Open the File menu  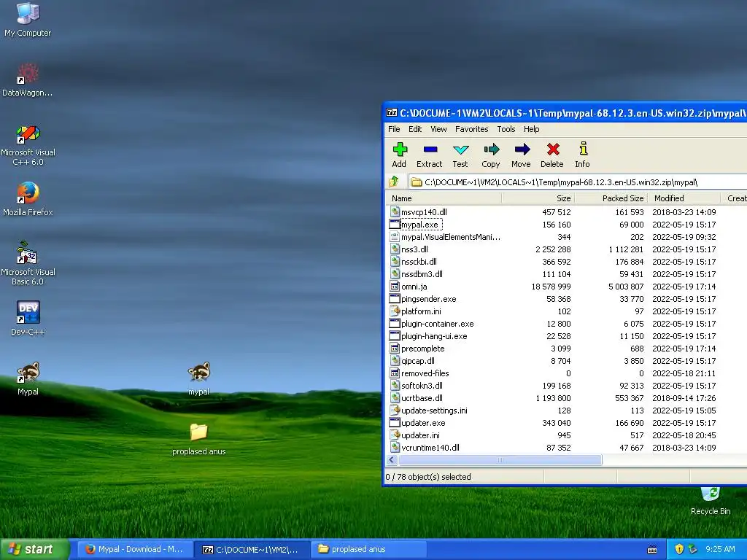point(394,129)
